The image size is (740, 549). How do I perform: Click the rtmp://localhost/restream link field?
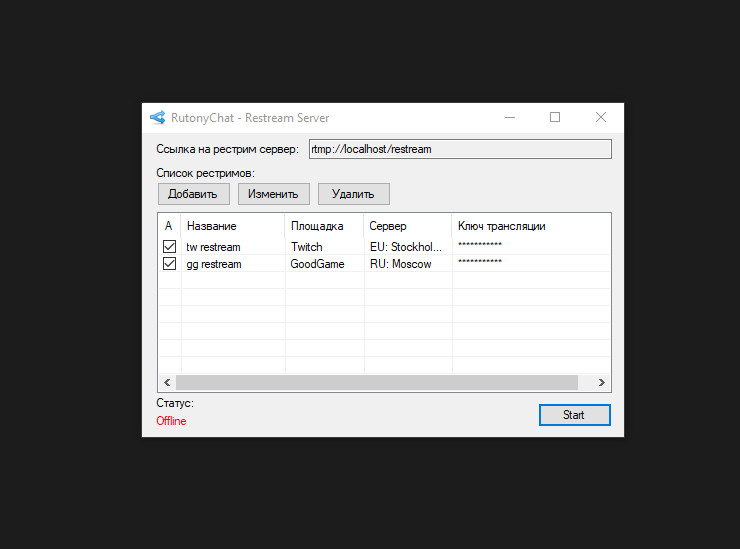[459, 149]
